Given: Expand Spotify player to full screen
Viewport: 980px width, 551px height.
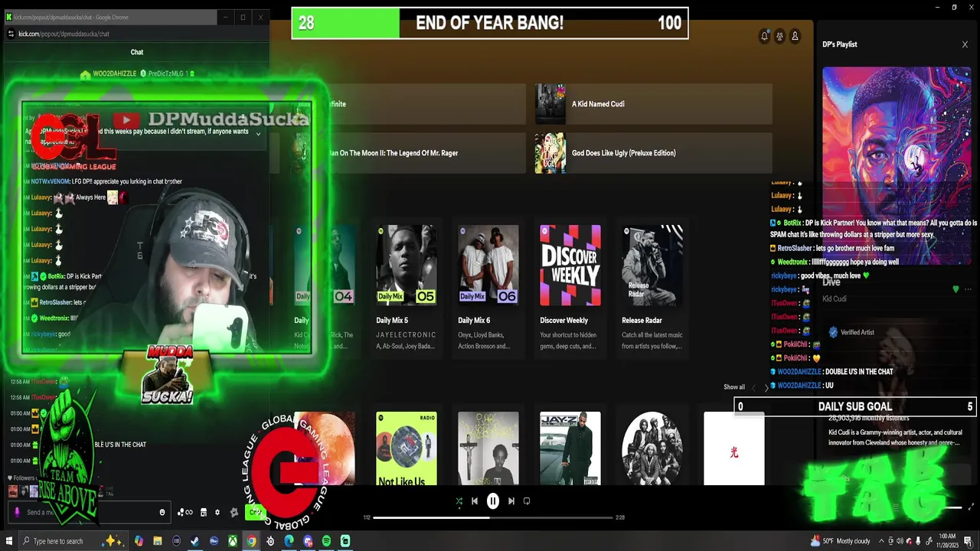Looking at the screenshot, I should pyautogui.click(x=972, y=507).
